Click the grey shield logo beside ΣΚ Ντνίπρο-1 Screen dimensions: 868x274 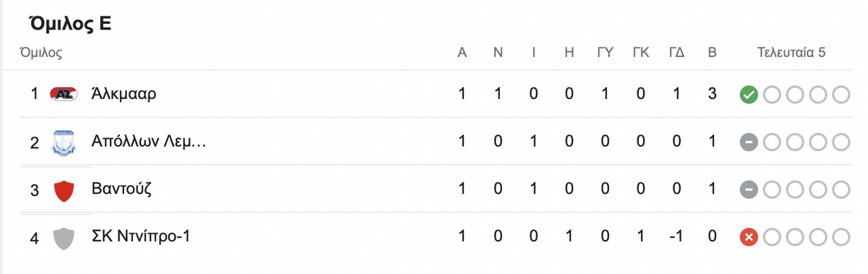tap(64, 238)
